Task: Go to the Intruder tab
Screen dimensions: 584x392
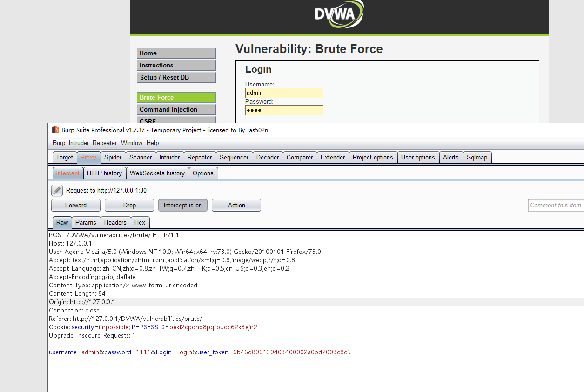Action: click(x=170, y=157)
